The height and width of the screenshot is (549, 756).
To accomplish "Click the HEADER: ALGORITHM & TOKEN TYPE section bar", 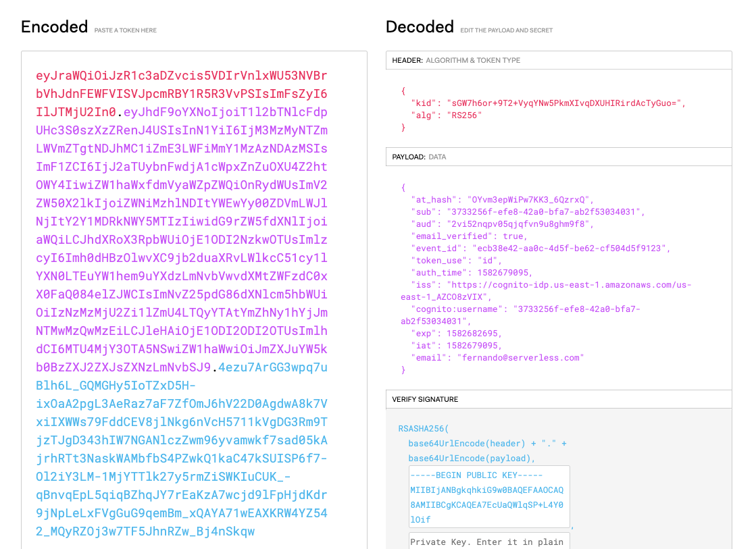I will tap(558, 60).
